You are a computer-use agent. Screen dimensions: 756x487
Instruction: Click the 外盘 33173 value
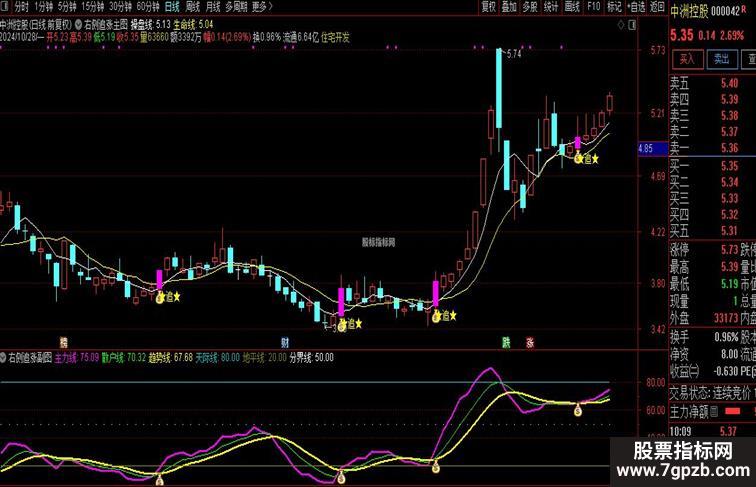(x=726, y=318)
